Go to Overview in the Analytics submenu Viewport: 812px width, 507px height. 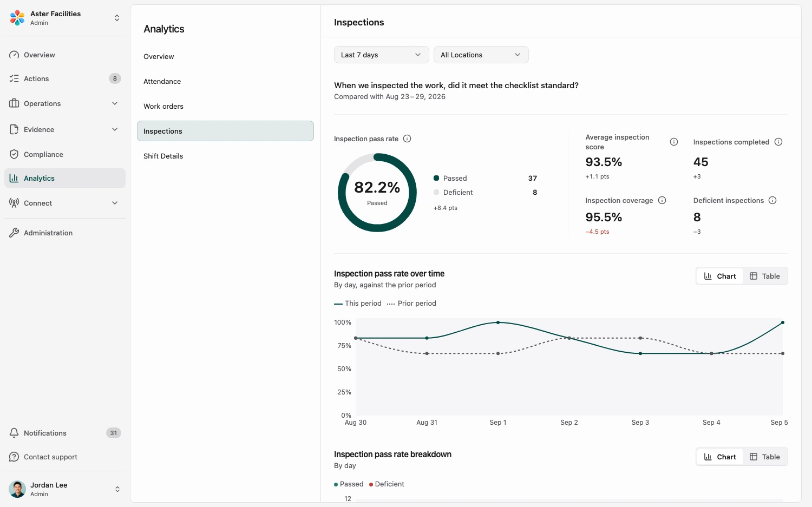(225, 56)
